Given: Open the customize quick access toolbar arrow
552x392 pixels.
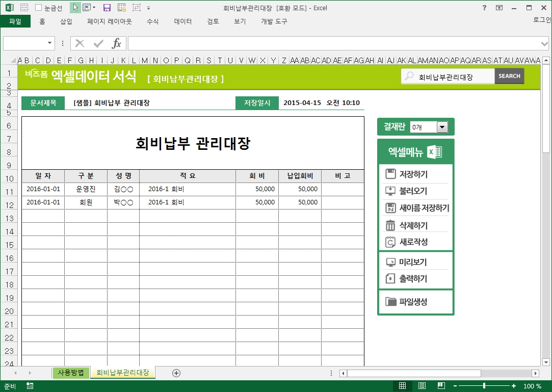Looking at the screenshot, I should coord(148,8).
